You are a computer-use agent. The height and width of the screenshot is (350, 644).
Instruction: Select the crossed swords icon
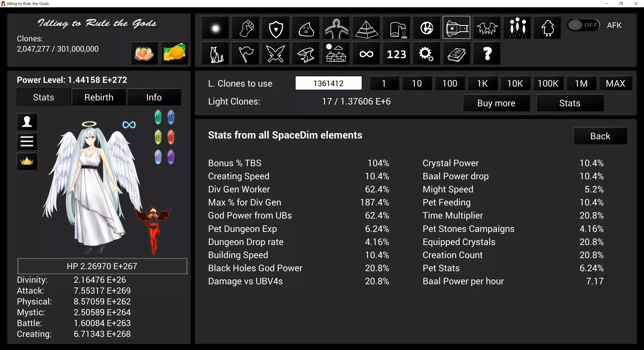276,54
